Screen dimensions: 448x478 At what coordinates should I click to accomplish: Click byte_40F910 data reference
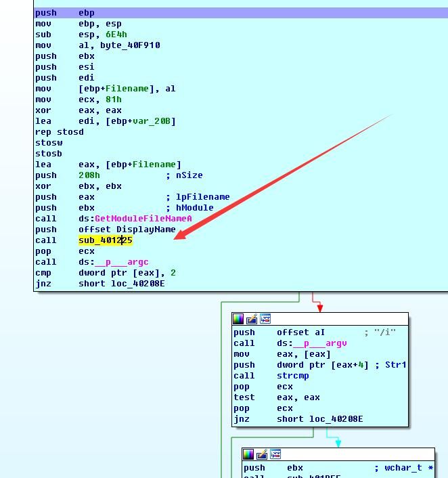point(130,45)
